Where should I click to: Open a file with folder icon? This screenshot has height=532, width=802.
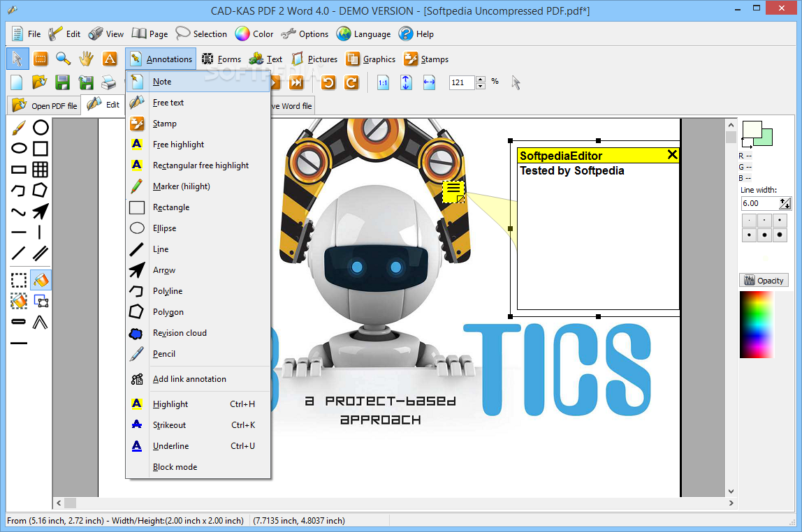[x=39, y=82]
